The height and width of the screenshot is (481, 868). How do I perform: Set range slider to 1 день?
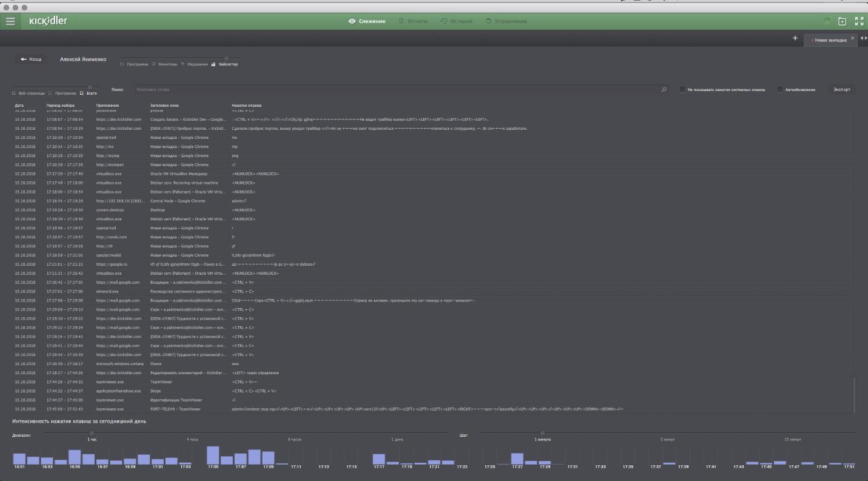397,439
